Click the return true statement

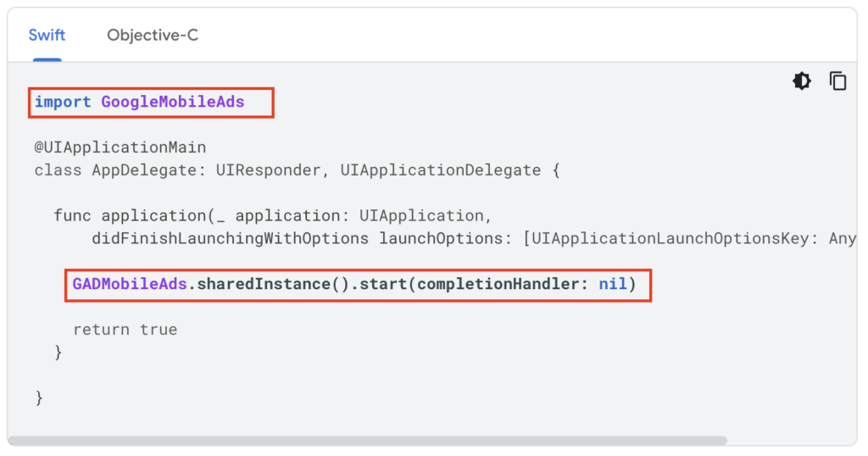coord(125,329)
